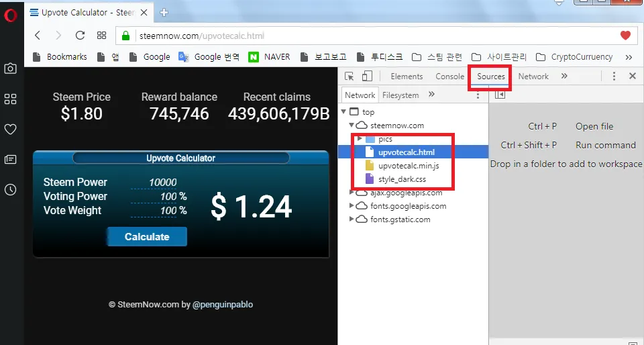The image size is (644, 345).
Task: Open the 투디스크 bookmark
Action: (380, 56)
